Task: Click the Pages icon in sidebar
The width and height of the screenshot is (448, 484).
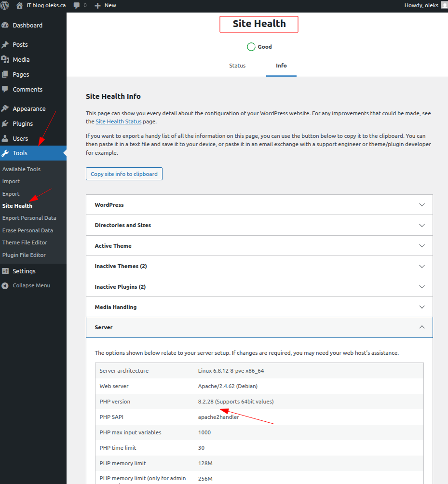Action: coord(5,74)
